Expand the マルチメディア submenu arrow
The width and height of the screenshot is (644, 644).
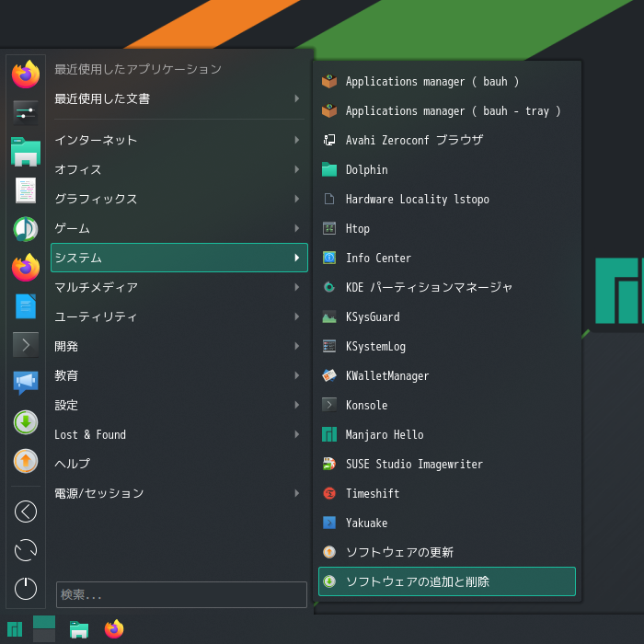(x=296, y=287)
